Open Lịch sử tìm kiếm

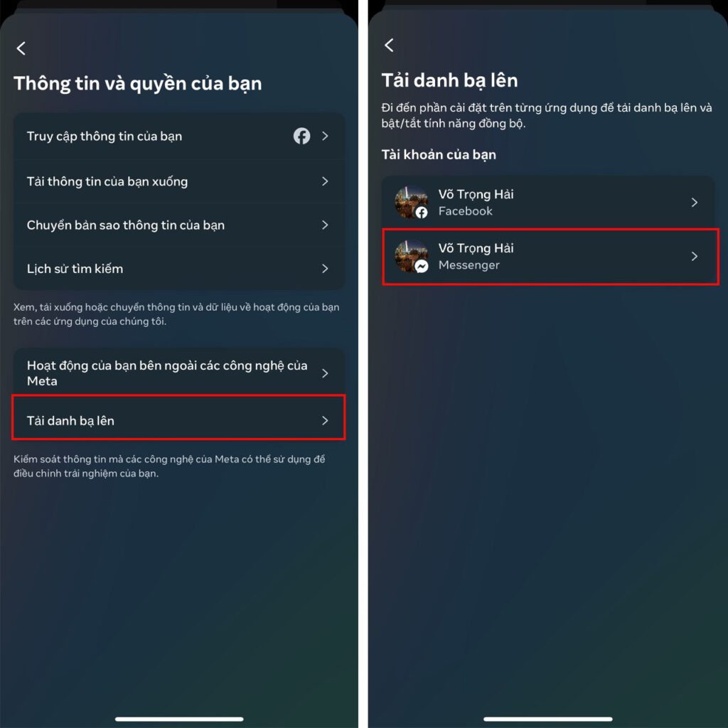coord(179,269)
